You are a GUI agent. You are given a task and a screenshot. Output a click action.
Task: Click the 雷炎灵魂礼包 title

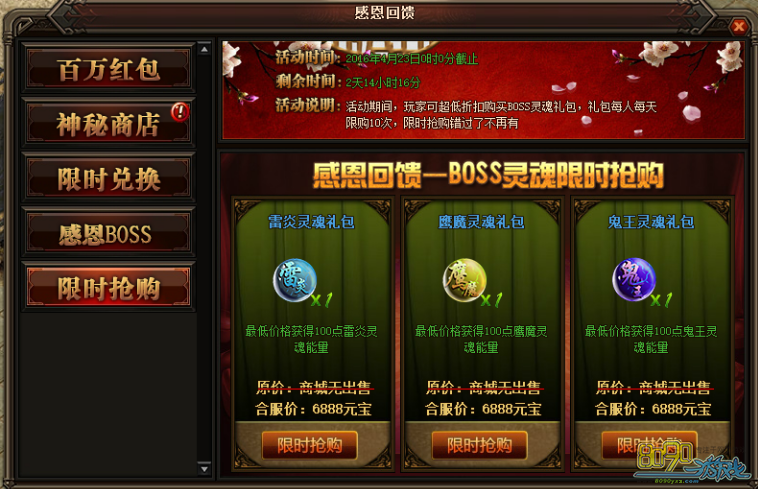click(x=311, y=222)
